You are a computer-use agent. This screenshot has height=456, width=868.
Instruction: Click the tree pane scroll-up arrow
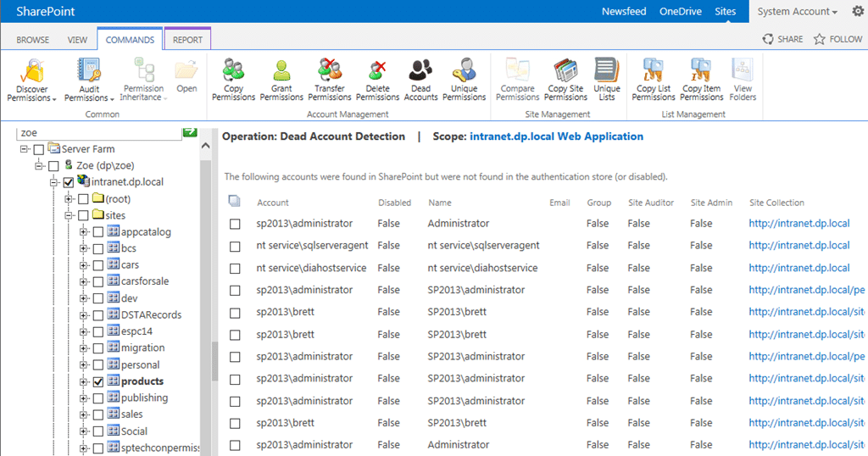[205, 146]
